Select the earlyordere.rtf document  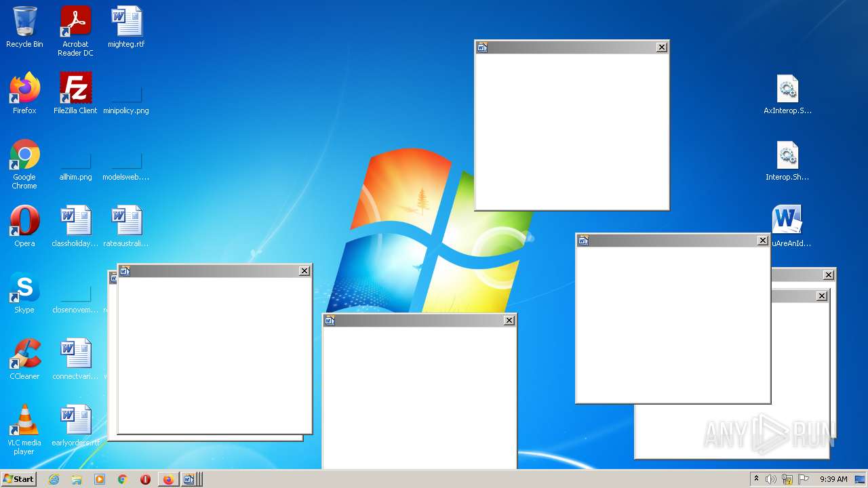click(75, 426)
